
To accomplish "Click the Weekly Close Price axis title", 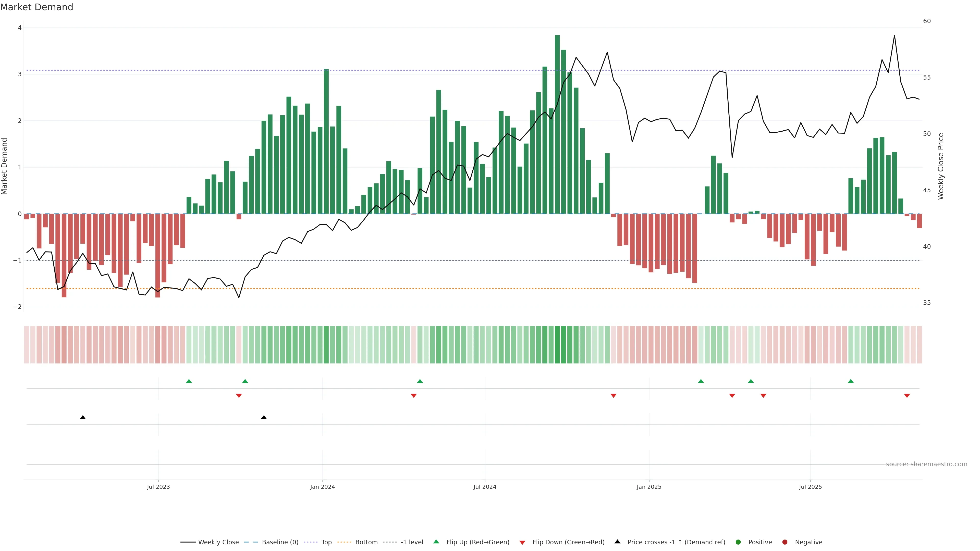I will pyautogui.click(x=941, y=166).
